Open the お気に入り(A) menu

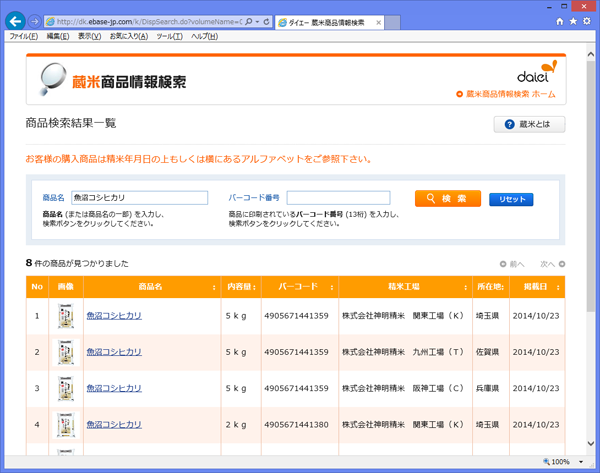pos(129,36)
